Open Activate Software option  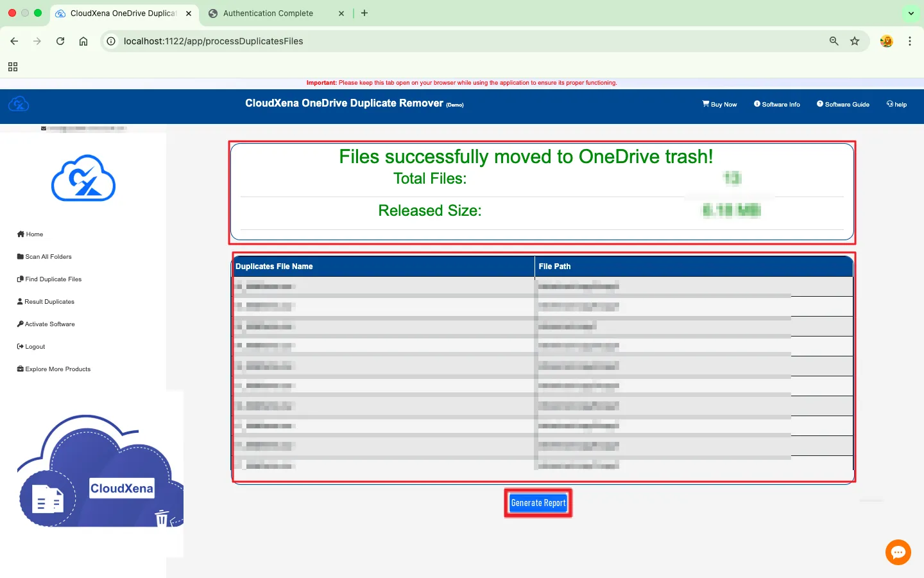[46, 324]
